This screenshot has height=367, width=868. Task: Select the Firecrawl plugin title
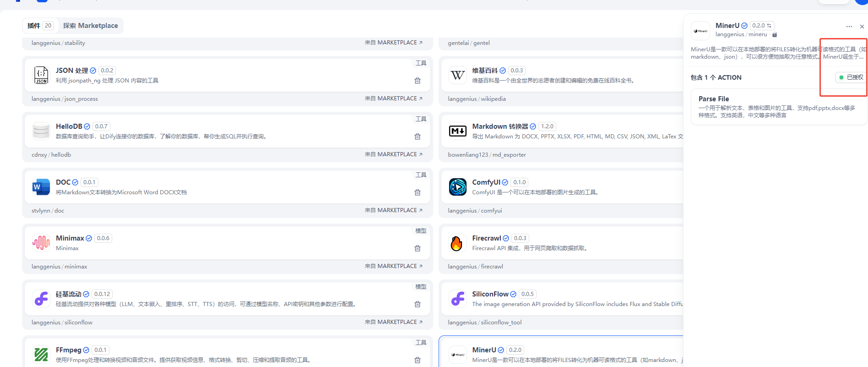(x=487, y=238)
